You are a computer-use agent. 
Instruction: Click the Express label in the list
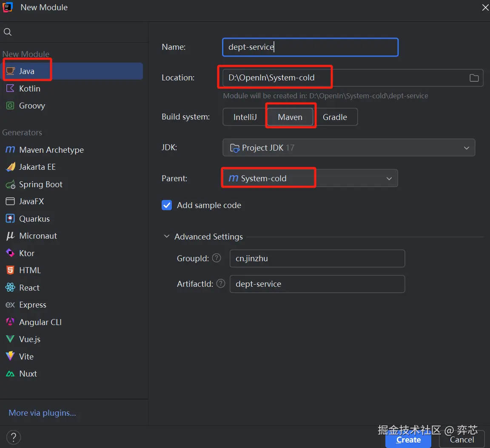pos(33,305)
